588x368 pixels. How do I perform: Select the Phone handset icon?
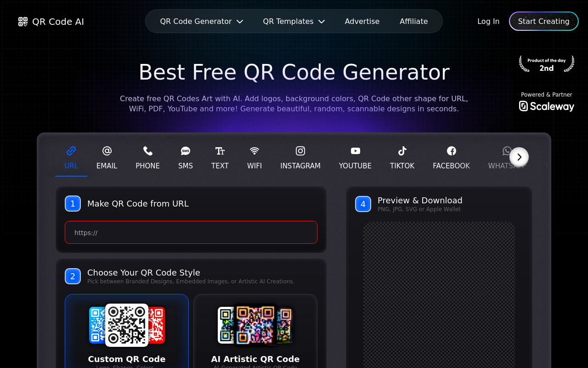pos(148,151)
